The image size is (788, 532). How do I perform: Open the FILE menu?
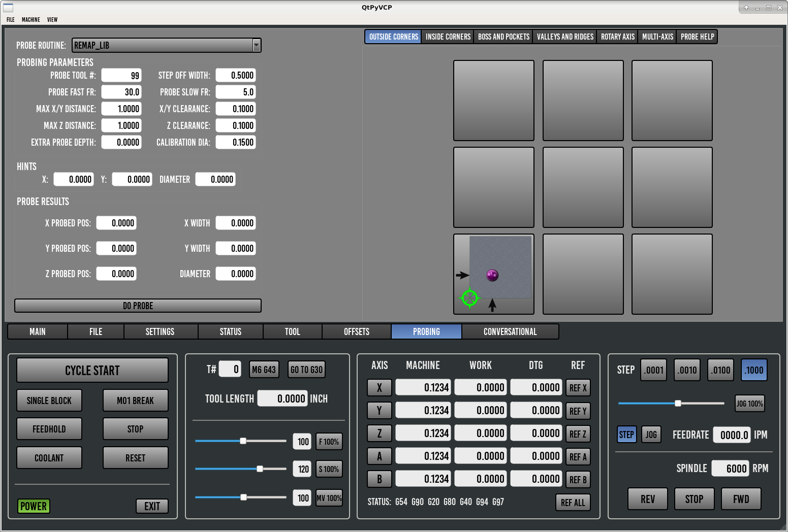pos(11,20)
